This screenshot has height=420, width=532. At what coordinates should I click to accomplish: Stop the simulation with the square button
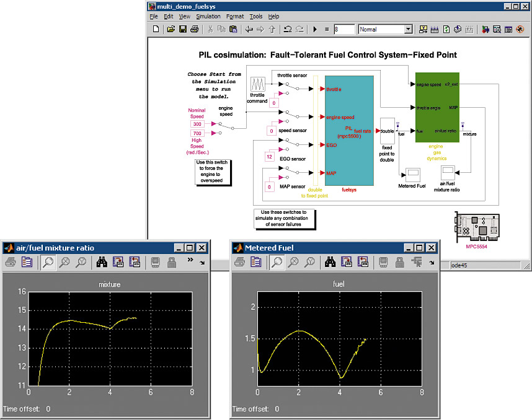[x=327, y=29]
